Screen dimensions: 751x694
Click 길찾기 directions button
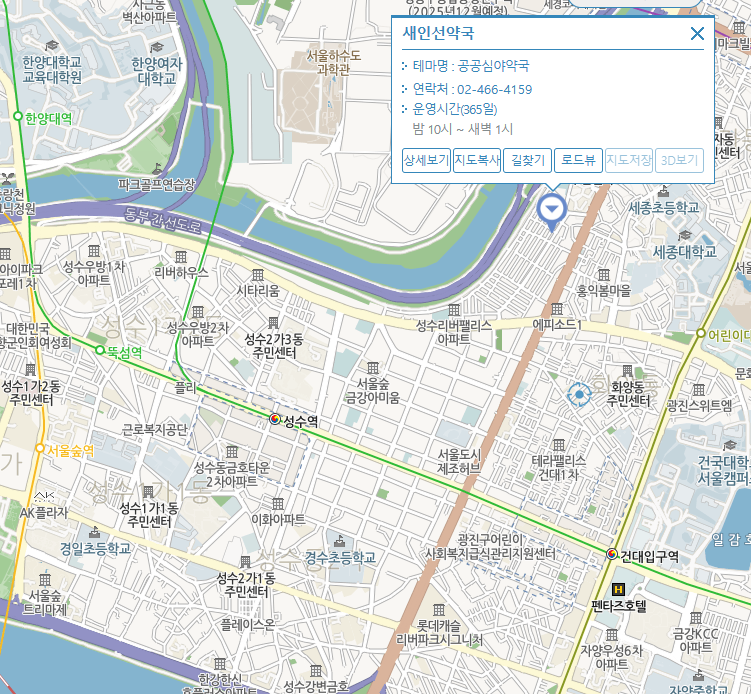[x=527, y=160]
